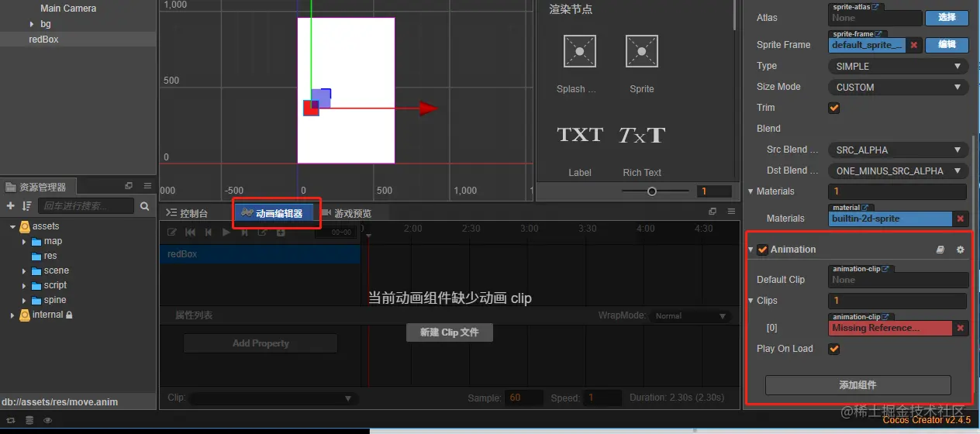
Task: Open the asset sort options icon
Action: pyautogui.click(x=27, y=206)
